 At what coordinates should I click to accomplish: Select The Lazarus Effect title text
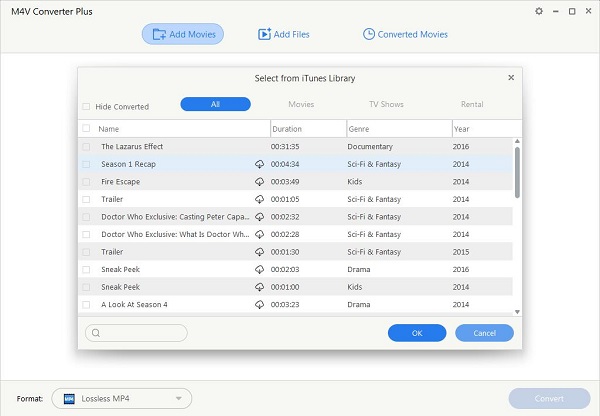click(132, 147)
